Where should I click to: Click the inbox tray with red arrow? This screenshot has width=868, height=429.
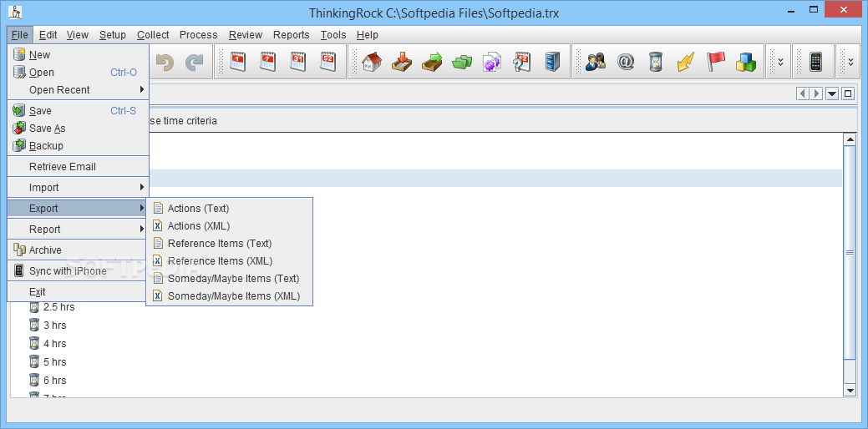pyautogui.click(x=401, y=62)
